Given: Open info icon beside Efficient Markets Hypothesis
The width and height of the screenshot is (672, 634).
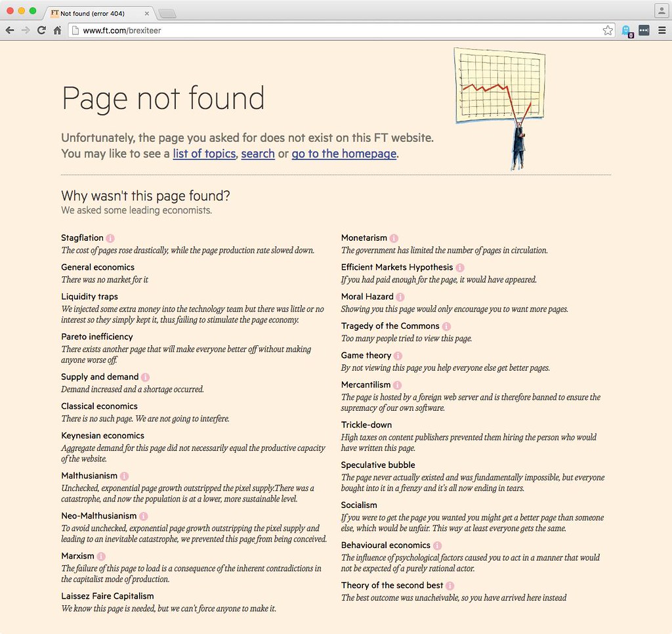Looking at the screenshot, I should 460,268.
